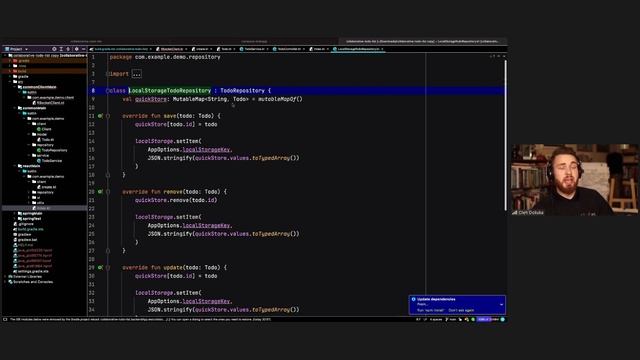Fold the save function via gutter marker
Viewport: 640px width, 360px height.
click(108, 116)
